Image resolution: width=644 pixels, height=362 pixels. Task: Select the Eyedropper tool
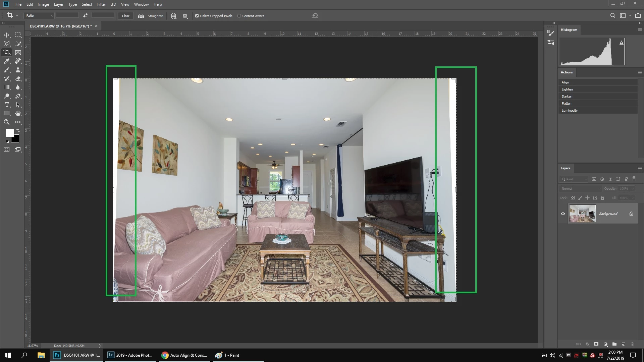pos(7,61)
